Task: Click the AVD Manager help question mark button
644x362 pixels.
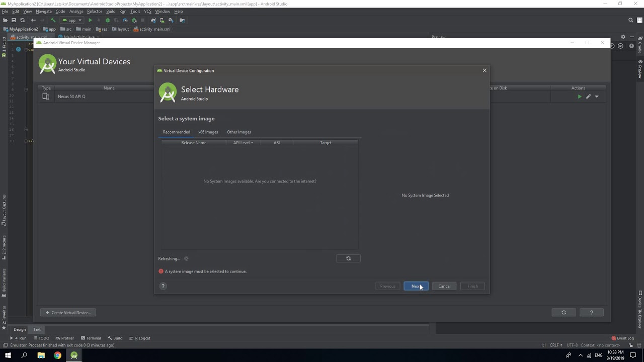Action: tap(591, 313)
